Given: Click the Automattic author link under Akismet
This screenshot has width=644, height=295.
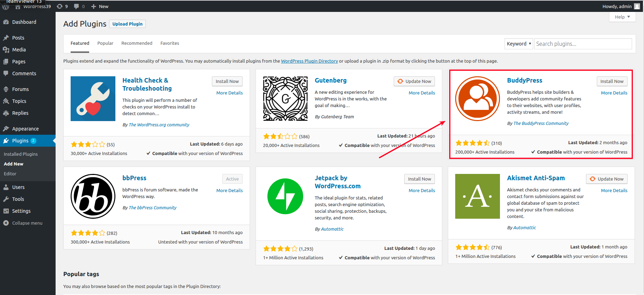Looking at the screenshot, I should click(524, 227).
